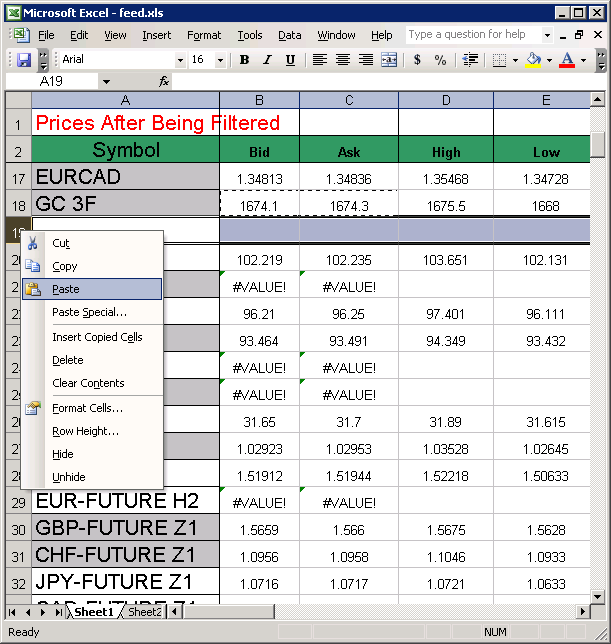Open the Borders dropdown arrow
Image resolution: width=611 pixels, height=644 pixels.
[x=515, y=60]
